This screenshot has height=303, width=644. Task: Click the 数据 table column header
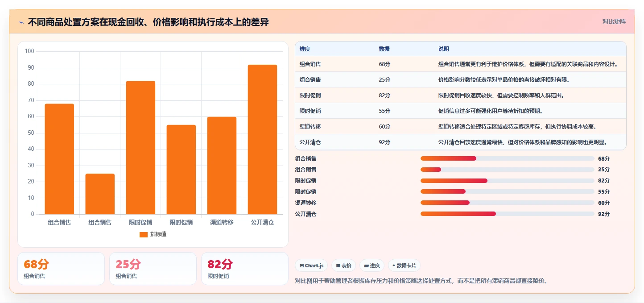[x=384, y=49]
